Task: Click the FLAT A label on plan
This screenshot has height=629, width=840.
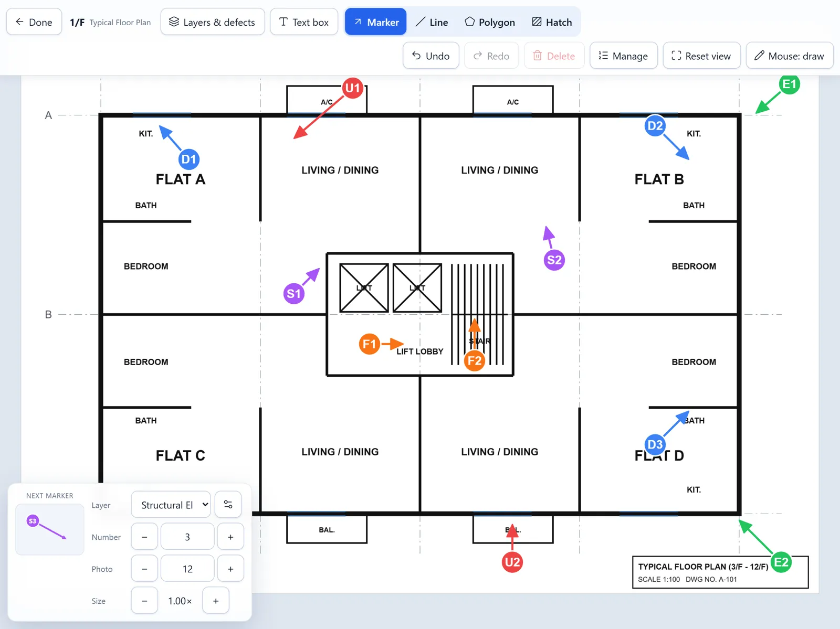Action: tap(181, 179)
